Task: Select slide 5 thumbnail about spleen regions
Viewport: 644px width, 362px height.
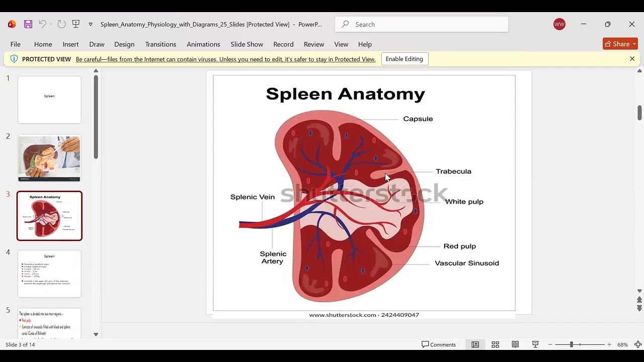Action: pyautogui.click(x=49, y=323)
